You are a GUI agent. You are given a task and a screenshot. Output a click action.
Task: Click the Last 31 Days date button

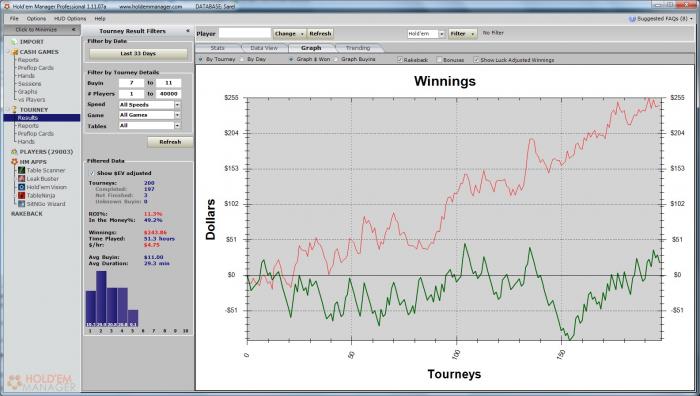(x=138, y=54)
